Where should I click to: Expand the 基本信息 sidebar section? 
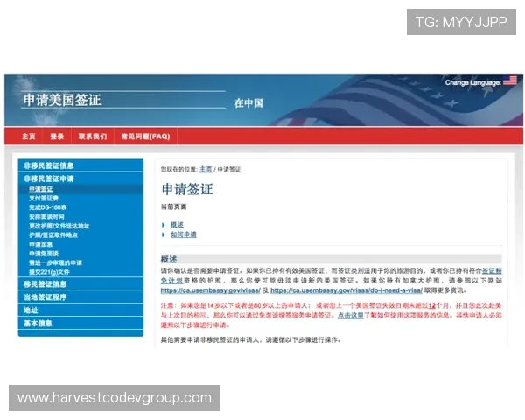click(x=80, y=324)
